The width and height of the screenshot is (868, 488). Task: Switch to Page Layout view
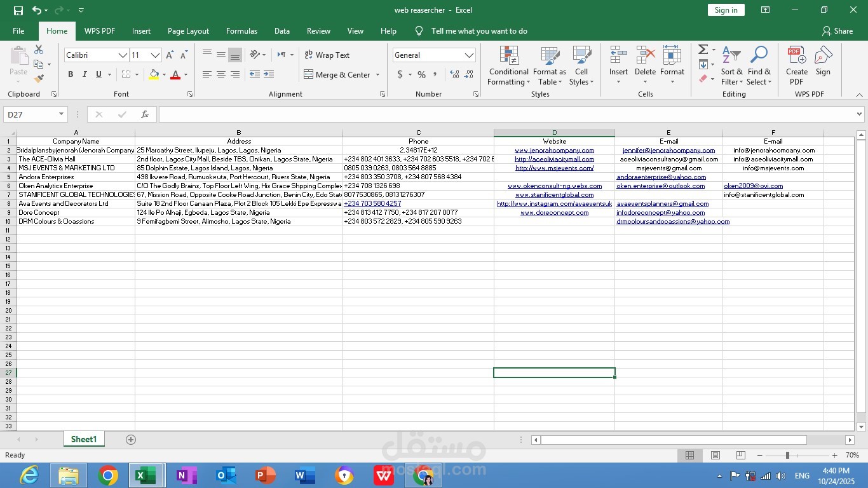(x=715, y=455)
